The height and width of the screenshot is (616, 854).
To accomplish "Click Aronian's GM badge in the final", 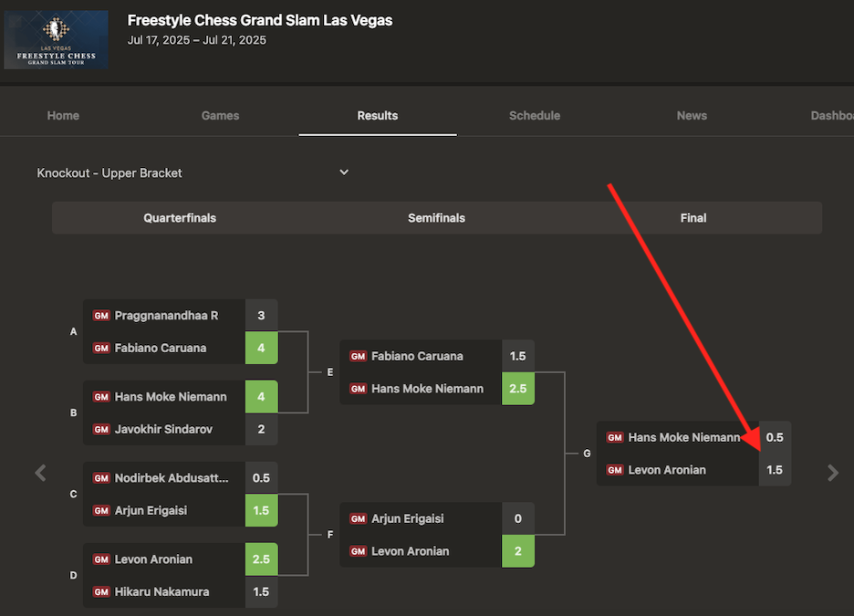I will pos(615,470).
